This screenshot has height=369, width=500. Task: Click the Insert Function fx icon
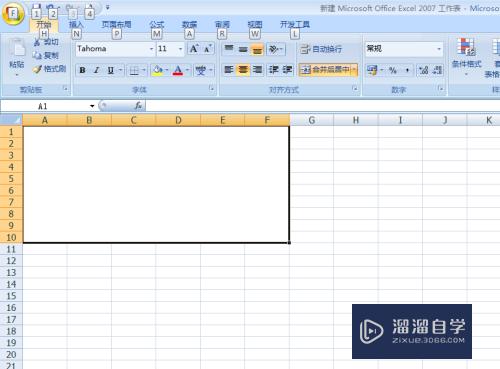(x=138, y=106)
